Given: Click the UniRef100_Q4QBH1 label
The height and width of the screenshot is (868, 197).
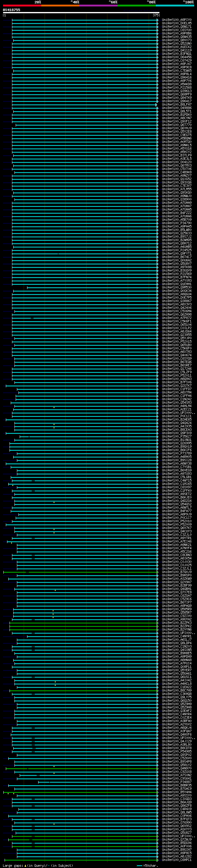Looking at the screenshot, I should click(x=176, y=589).
